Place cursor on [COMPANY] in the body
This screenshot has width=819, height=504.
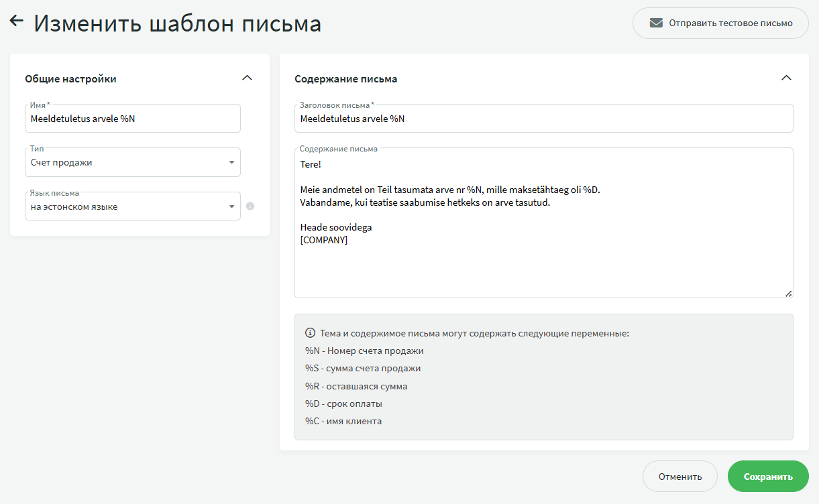coord(324,241)
